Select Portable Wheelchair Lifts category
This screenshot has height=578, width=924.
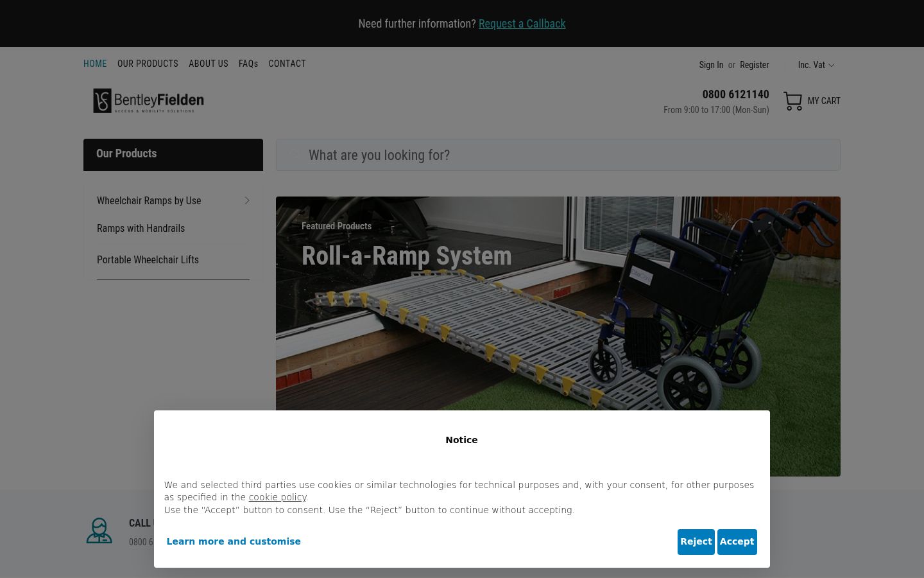click(x=148, y=259)
